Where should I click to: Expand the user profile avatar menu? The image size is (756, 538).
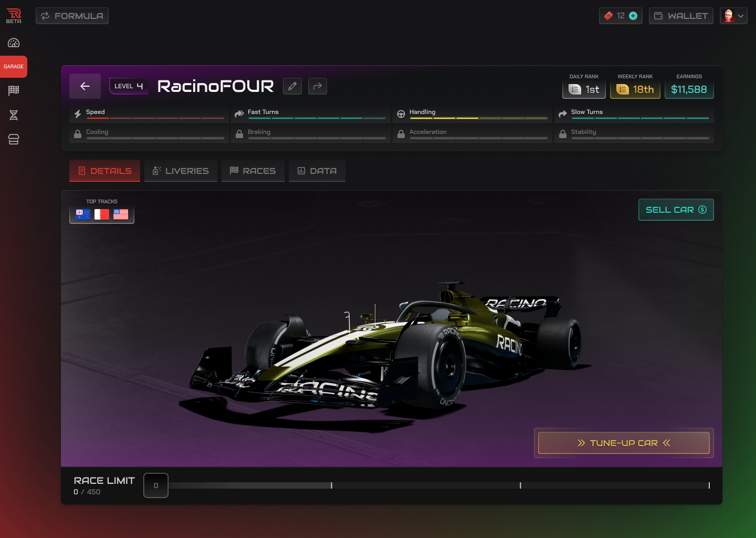[733, 16]
